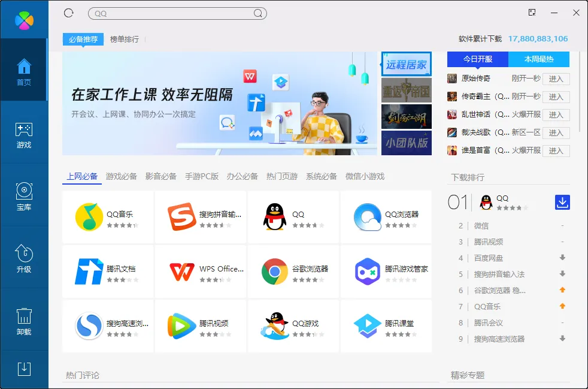Screen dimensions: 588x389
Task: Click the 搜狗拼音输入法 app icon
Action: coord(182,217)
